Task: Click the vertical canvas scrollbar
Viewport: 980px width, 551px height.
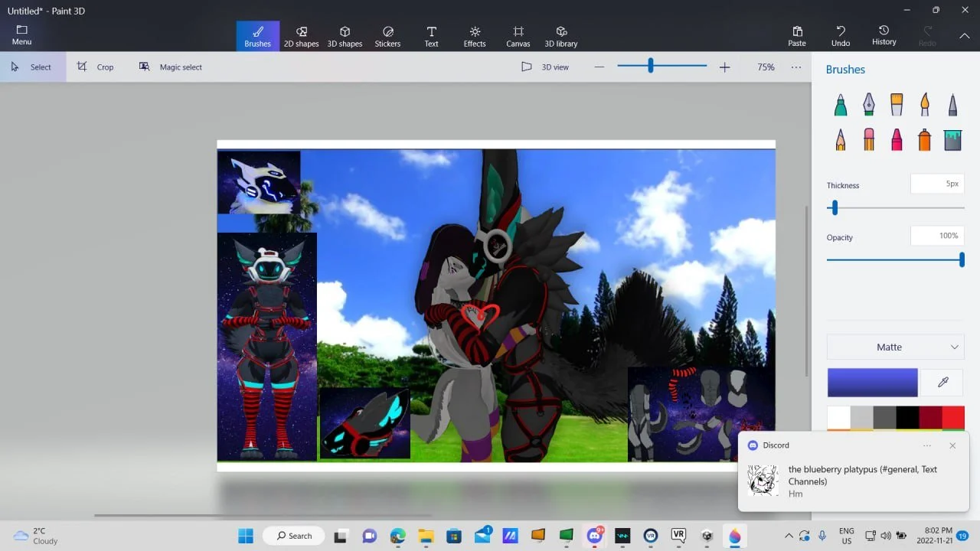Action: [806, 291]
